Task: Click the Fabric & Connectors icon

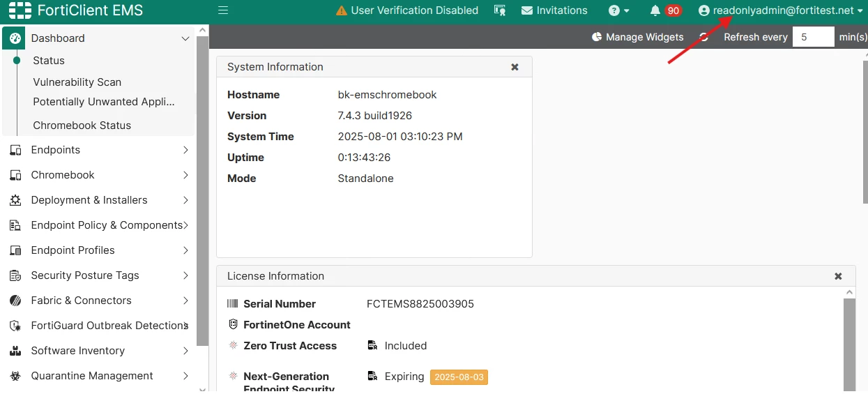Action: pos(15,301)
